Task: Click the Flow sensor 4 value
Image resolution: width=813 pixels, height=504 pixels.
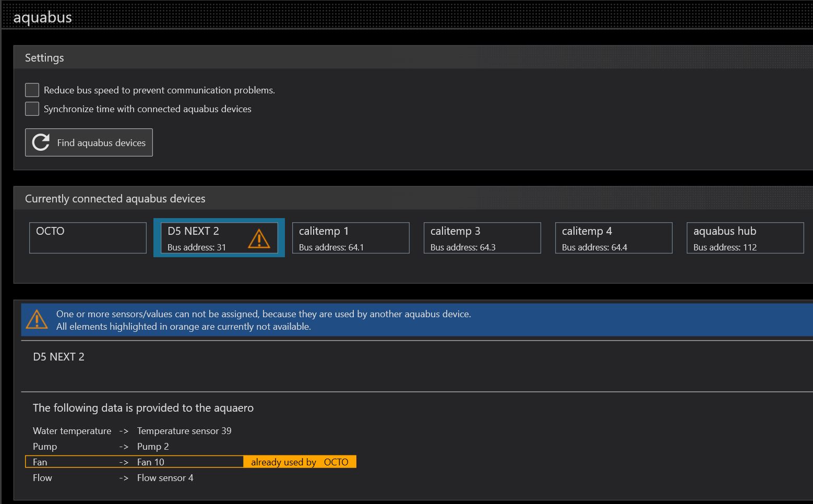Action: tap(165, 478)
